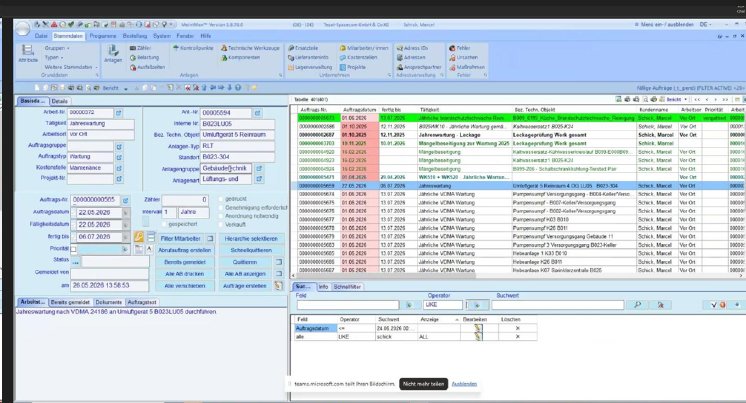This screenshot has width=746, height=403.
Task: Click the link icon next to Arbeit-Nr field
Action: [119, 113]
